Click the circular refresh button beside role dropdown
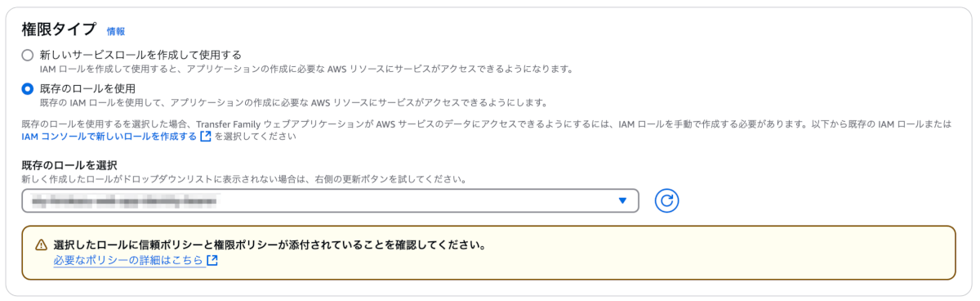This screenshot has width=980, height=301. coord(667,200)
